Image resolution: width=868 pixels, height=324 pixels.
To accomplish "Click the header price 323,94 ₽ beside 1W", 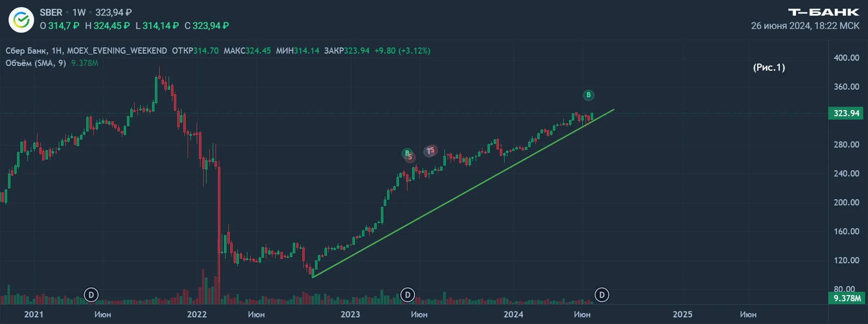I will pyautogui.click(x=114, y=12).
